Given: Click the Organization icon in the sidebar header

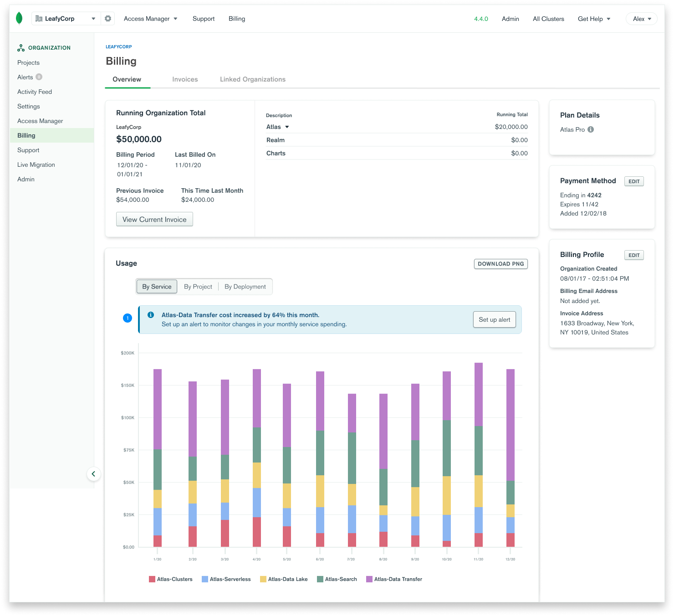Looking at the screenshot, I should pyautogui.click(x=20, y=47).
